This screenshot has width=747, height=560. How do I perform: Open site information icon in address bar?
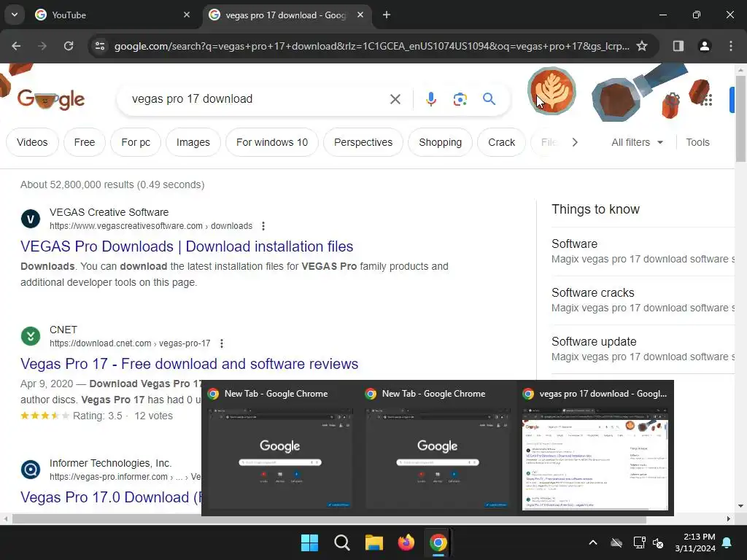click(x=100, y=46)
